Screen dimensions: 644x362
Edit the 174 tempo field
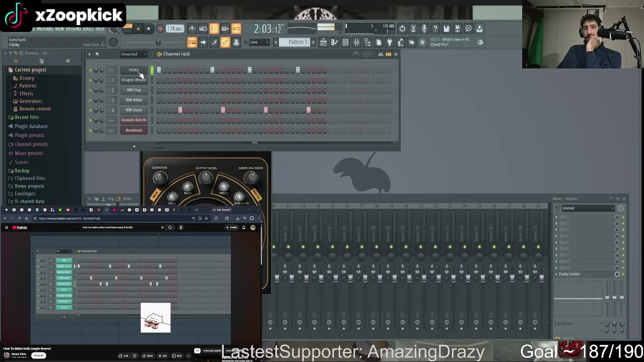point(175,29)
